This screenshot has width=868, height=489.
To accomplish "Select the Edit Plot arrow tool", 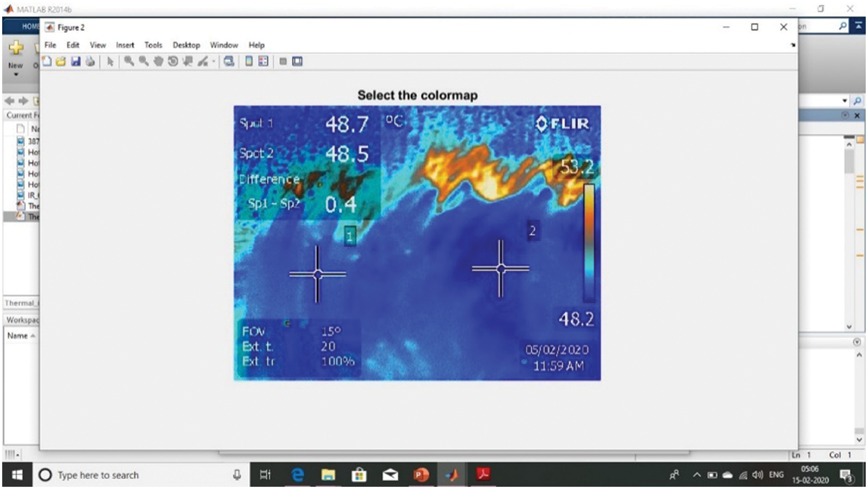I will click(110, 61).
